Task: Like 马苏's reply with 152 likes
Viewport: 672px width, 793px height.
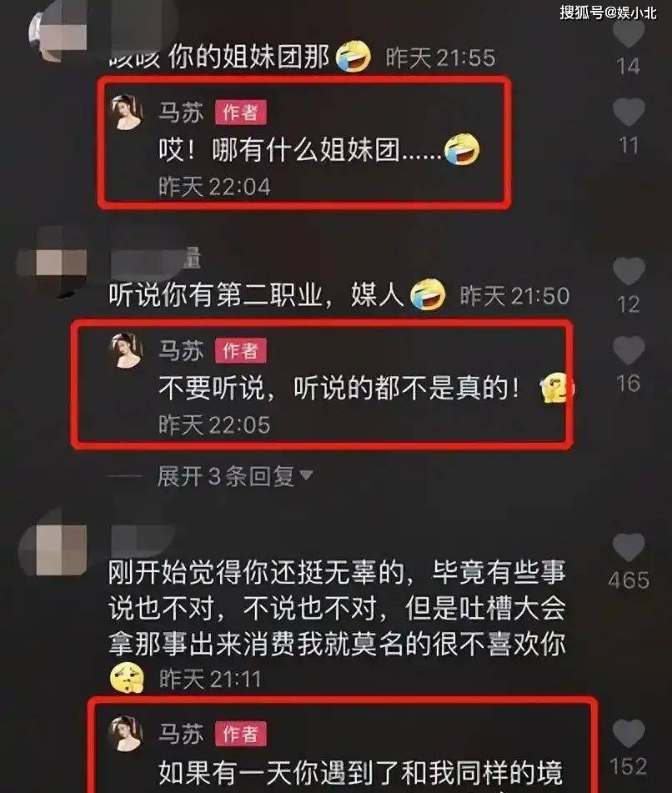Action: coord(629,733)
